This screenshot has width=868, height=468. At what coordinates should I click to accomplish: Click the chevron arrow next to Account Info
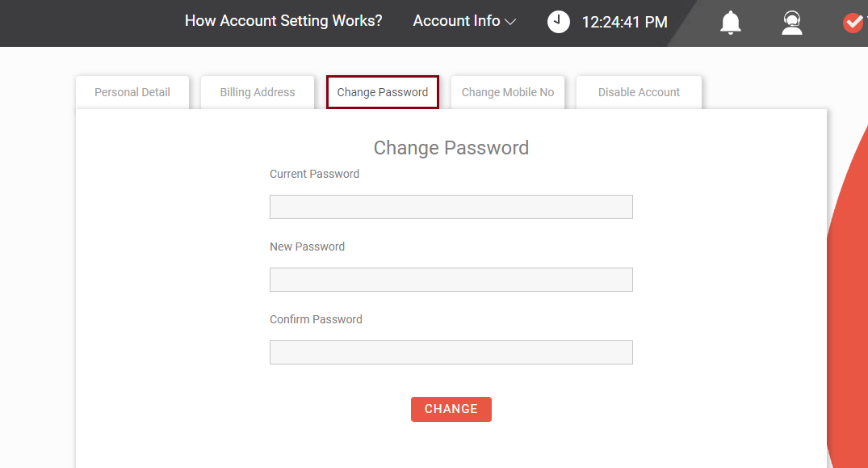510,22
